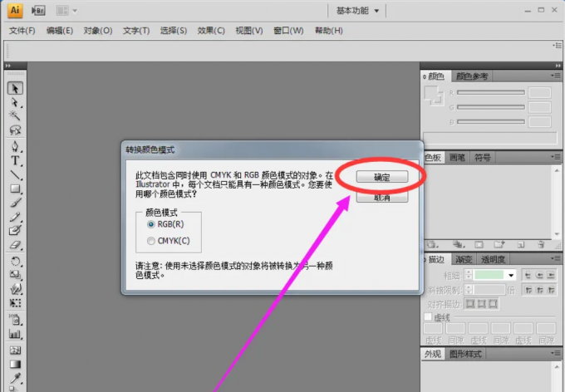Select the Paintbrush tool
The height and width of the screenshot is (392, 565).
point(15,203)
